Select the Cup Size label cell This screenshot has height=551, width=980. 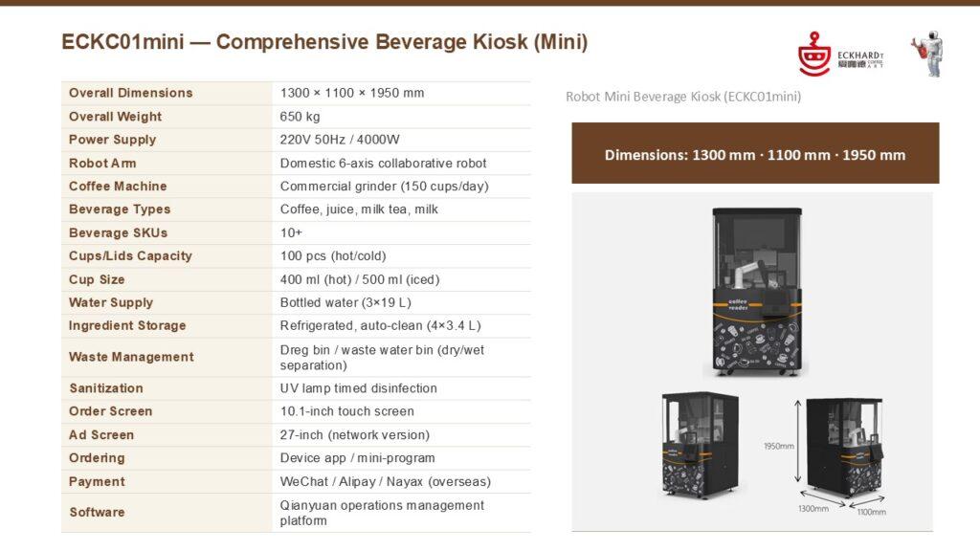(x=167, y=279)
